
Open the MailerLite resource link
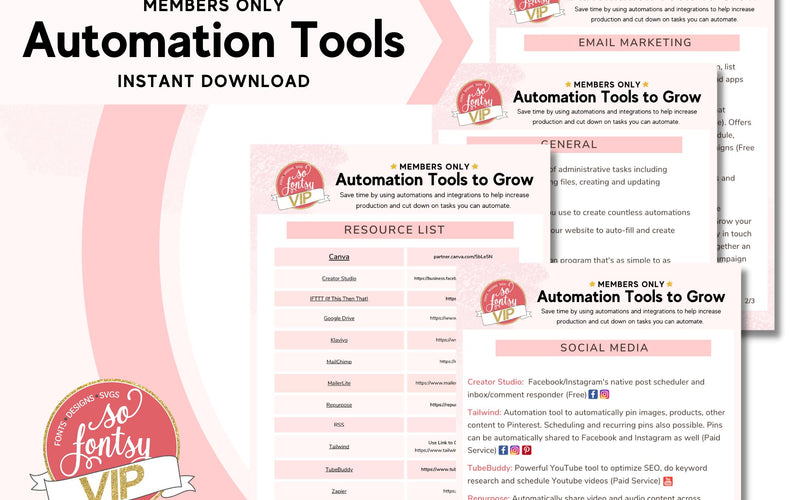pyautogui.click(x=339, y=383)
